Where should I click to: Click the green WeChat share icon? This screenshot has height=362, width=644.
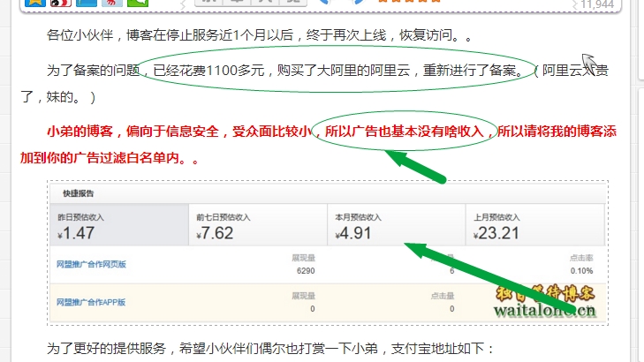tap(137, 3)
